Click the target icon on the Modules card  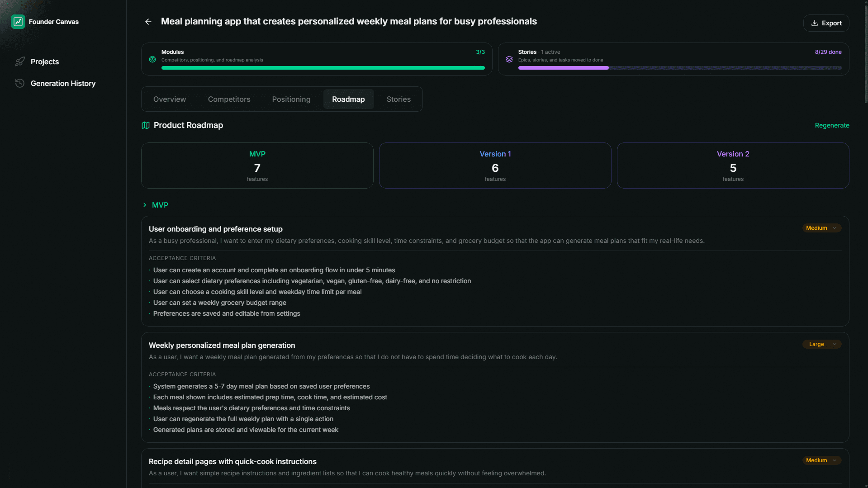[152, 59]
